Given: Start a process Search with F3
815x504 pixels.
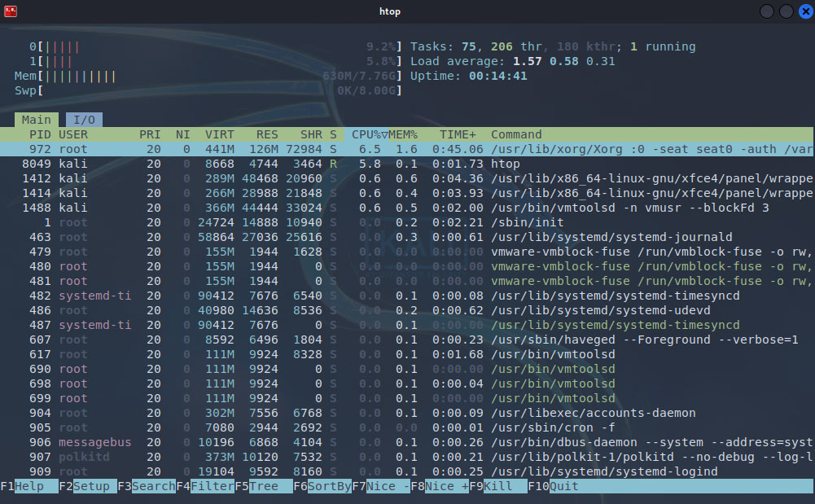Looking at the screenshot, I should coord(147,486).
